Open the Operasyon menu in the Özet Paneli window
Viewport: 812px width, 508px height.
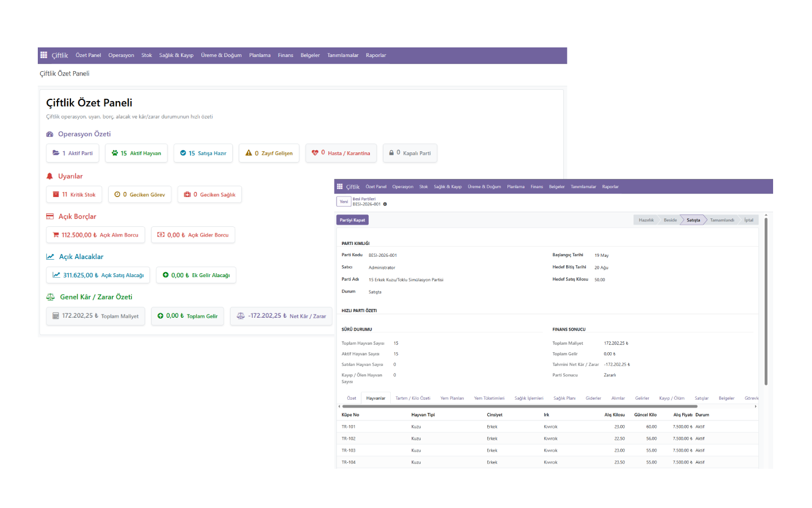pyautogui.click(x=121, y=55)
